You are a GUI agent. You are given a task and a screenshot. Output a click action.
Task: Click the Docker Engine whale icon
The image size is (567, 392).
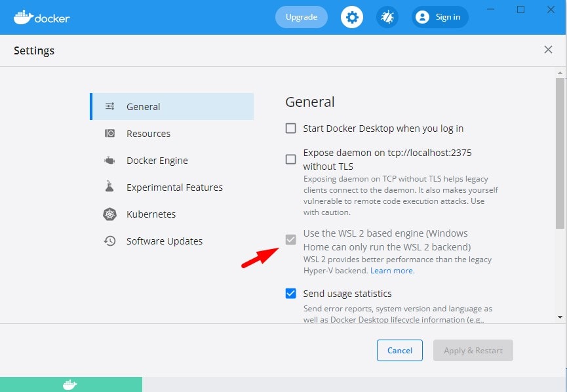click(x=109, y=160)
